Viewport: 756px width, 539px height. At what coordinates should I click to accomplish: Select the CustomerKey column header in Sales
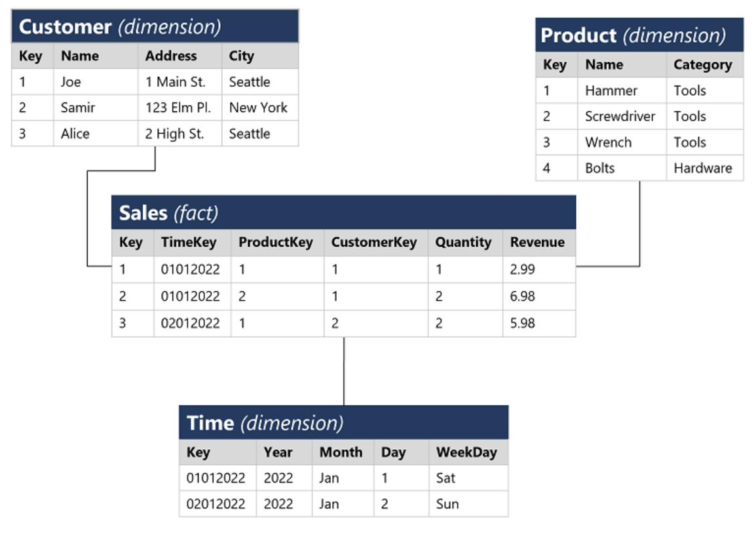[376, 242]
